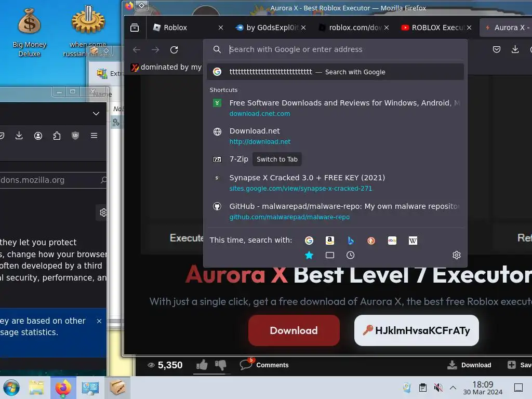The height and width of the screenshot is (399, 532).
Task: Click the red Download button
Action: coord(294,330)
